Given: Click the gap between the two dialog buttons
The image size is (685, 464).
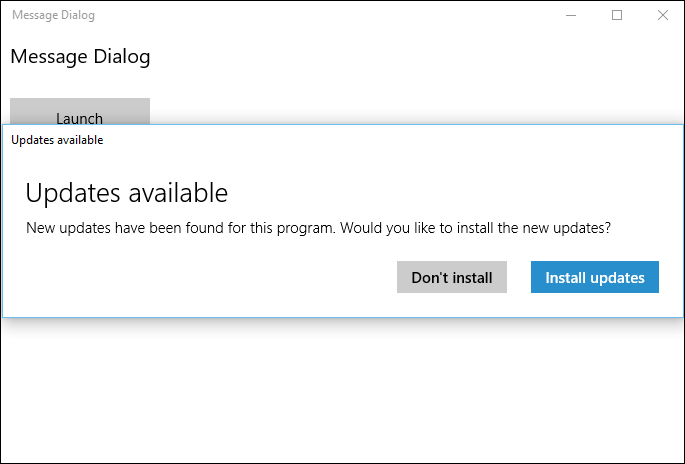Looking at the screenshot, I should click(x=519, y=278).
